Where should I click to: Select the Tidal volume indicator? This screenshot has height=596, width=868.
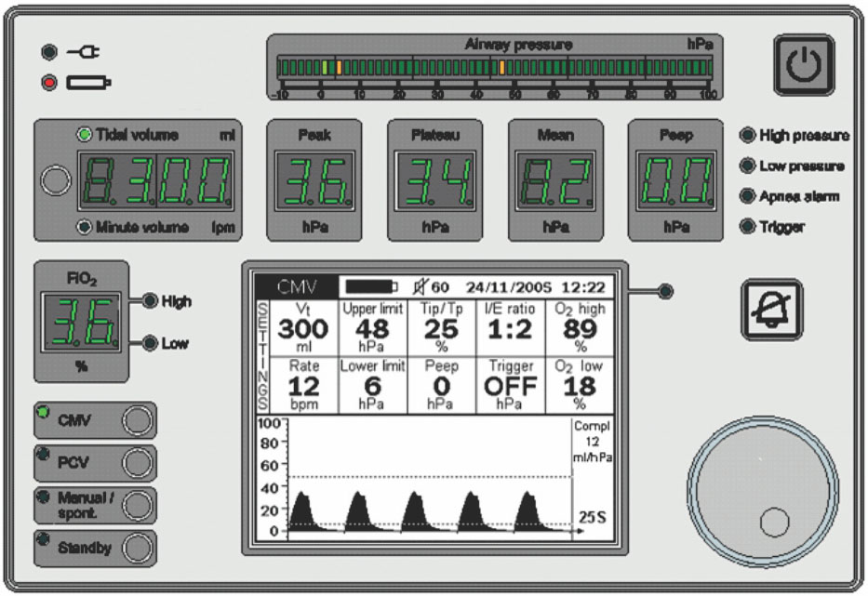84,135
